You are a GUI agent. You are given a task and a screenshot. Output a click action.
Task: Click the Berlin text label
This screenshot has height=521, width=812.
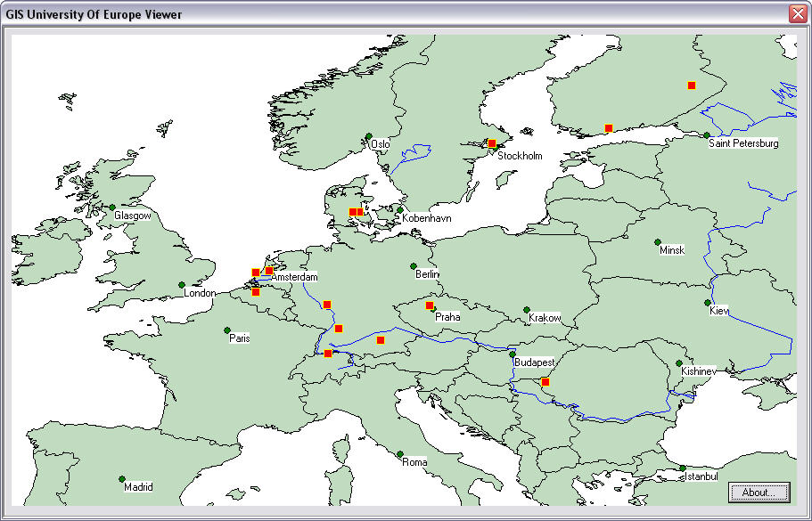point(427,274)
